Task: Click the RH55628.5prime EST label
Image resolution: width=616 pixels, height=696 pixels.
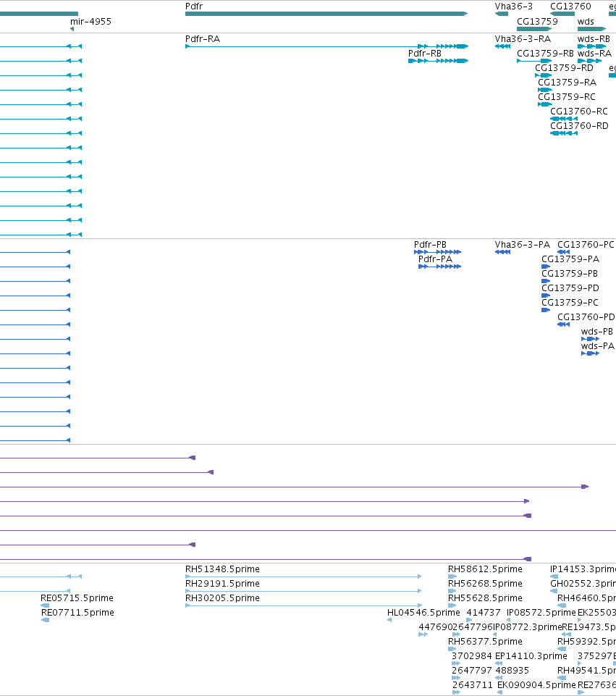Action: (x=485, y=598)
